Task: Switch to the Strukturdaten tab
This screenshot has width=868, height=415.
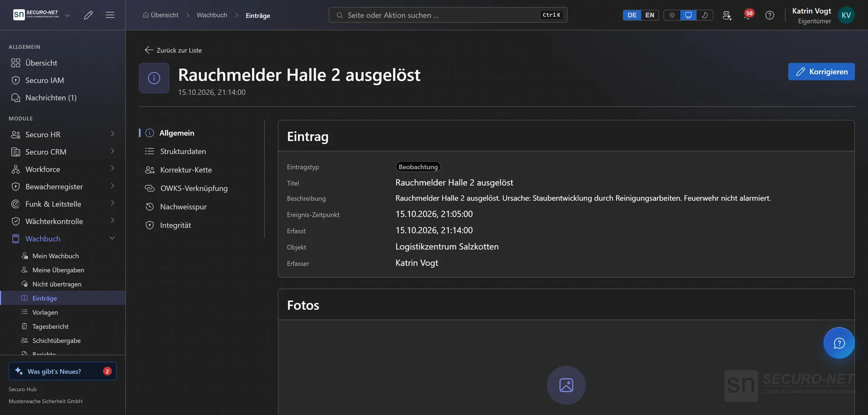Action: click(183, 151)
